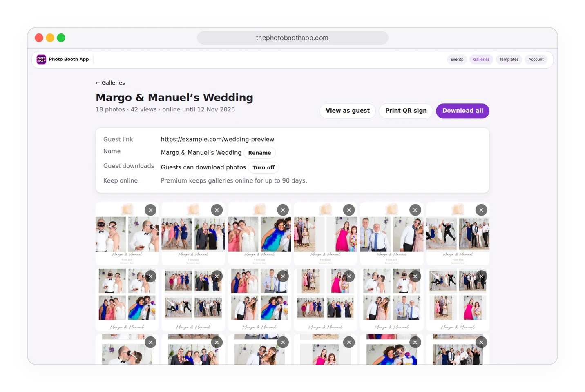Screen dimensions: 585x392
Task: Remove the two-photo strip of people jumping
Action: [482, 210]
